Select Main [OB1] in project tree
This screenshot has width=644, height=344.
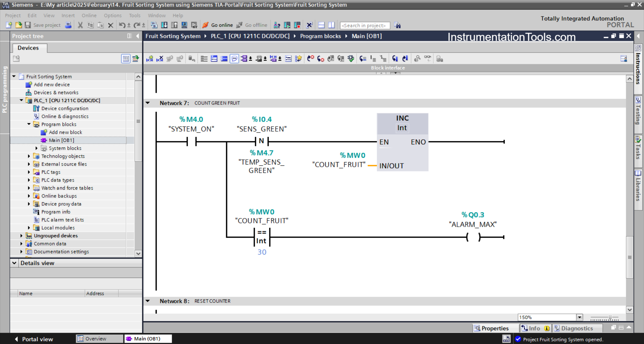point(61,140)
